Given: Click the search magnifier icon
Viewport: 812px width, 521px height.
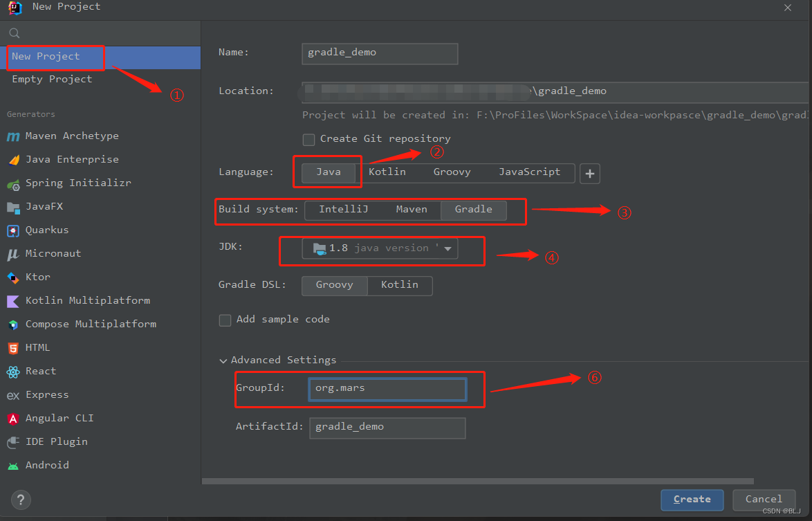Looking at the screenshot, I should click(15, 34).
